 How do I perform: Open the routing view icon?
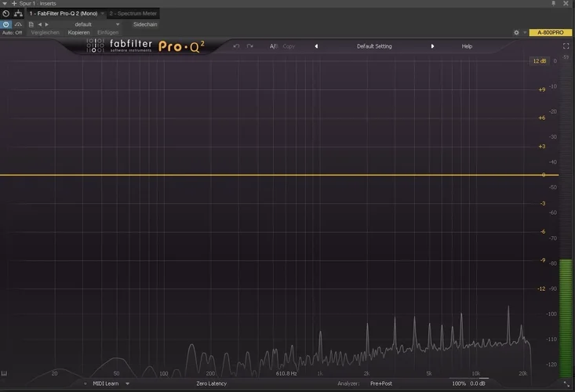18,13
